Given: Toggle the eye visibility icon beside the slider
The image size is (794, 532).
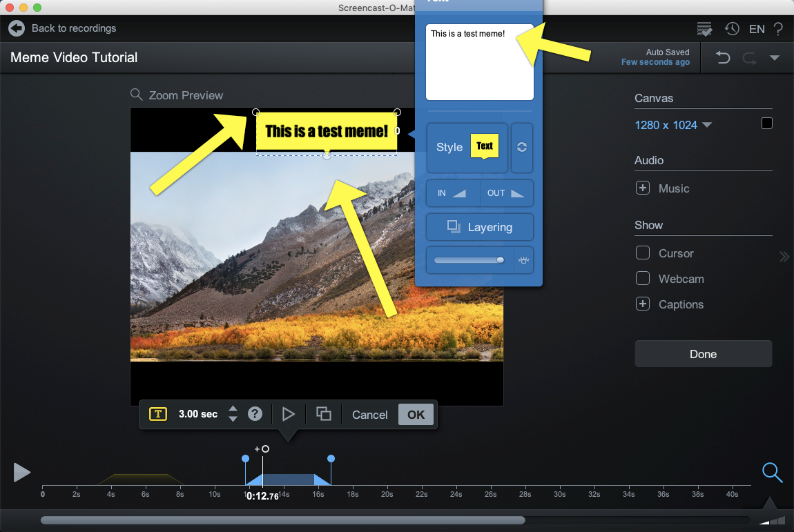Looking at the screenshot, I should point(523,260).
